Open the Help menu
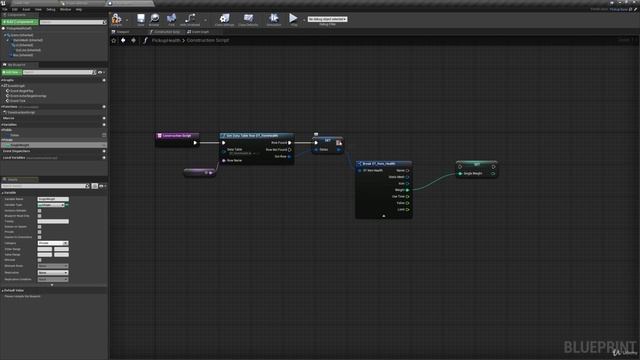 (x=79, y=9)
